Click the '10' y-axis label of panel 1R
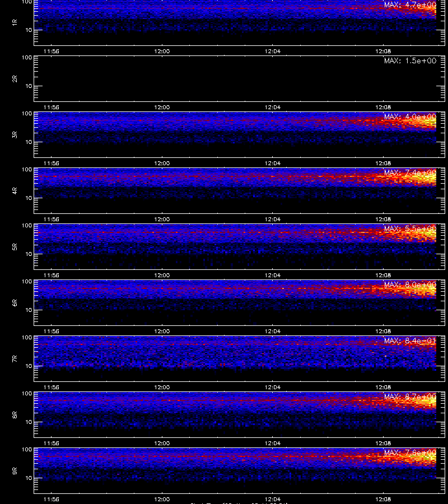Viewport: 448px width, 504px height. point(29,30)
